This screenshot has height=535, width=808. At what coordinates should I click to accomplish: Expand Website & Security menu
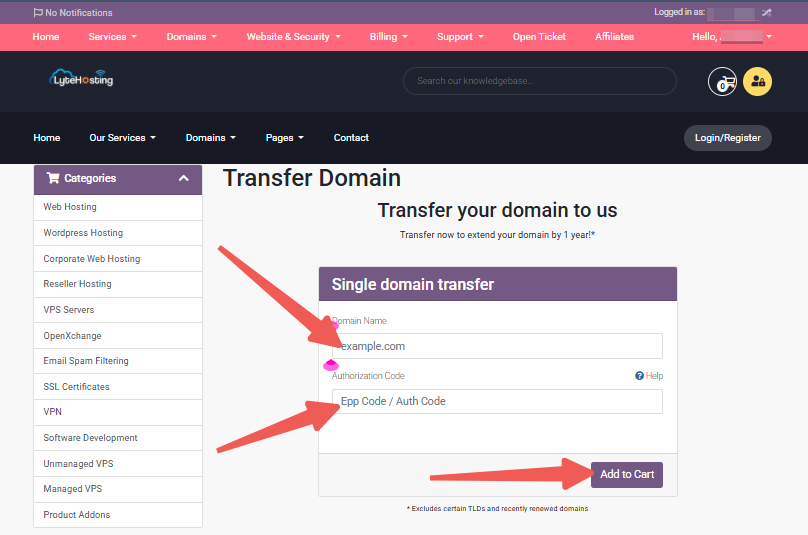click(x=293, y=37)
